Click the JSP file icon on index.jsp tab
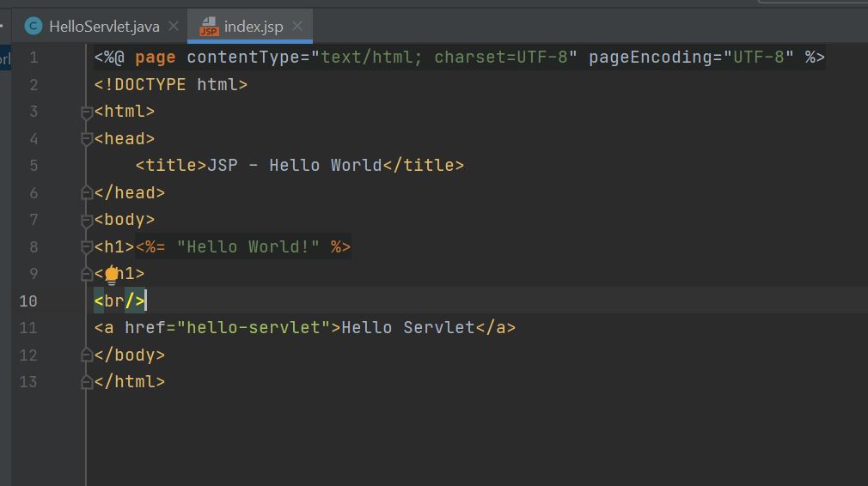Image resolution: width=868 pixels, height=486 pixels. pyautogui.click(x=209, y=27)
